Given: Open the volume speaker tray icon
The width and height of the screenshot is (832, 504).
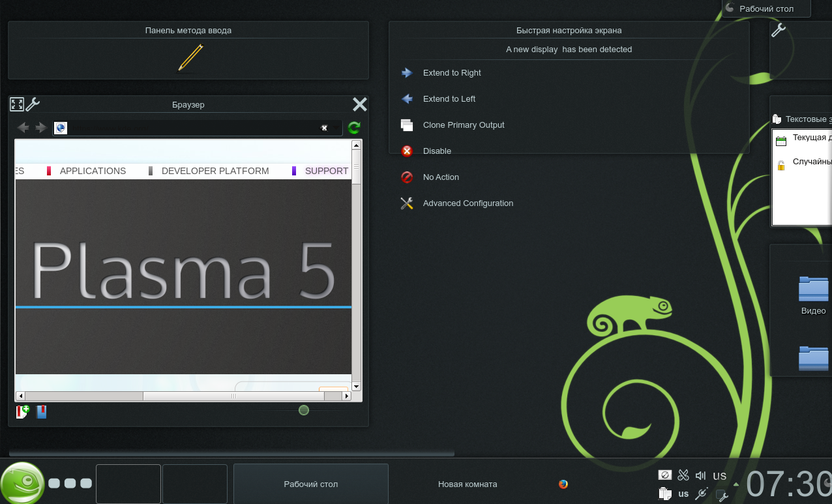Looking at the screenshot, I should point(701,475).
